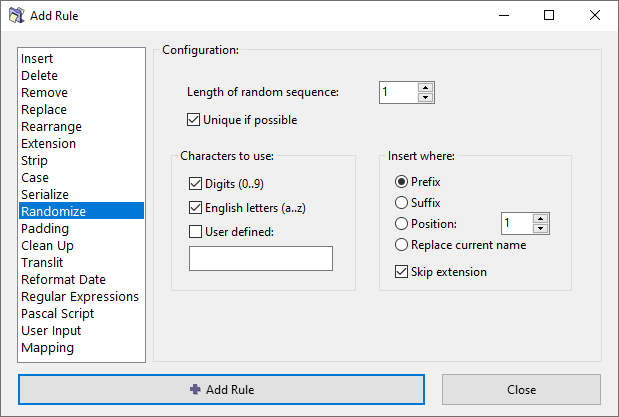The height and width of the screenshot is (417, 619).
Task: Select the Position radio button
Action: [x=403, y=224]
